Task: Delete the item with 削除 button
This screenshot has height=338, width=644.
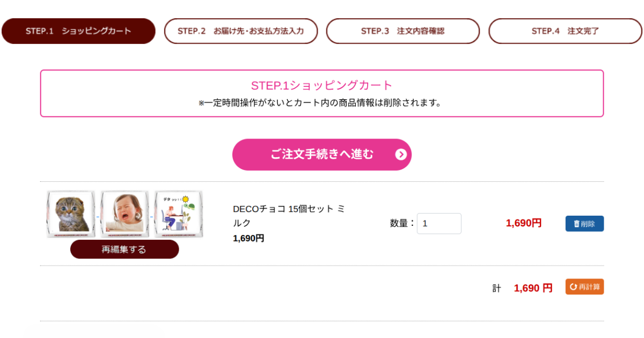Action: click(x=584, y=224)
